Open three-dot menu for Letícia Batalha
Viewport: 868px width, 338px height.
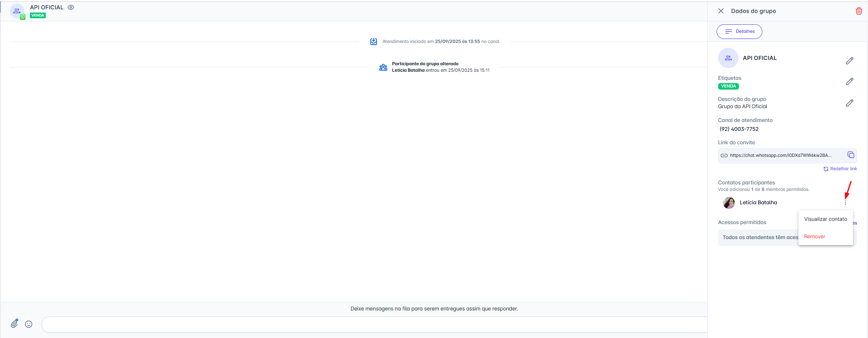coord(845,203)
